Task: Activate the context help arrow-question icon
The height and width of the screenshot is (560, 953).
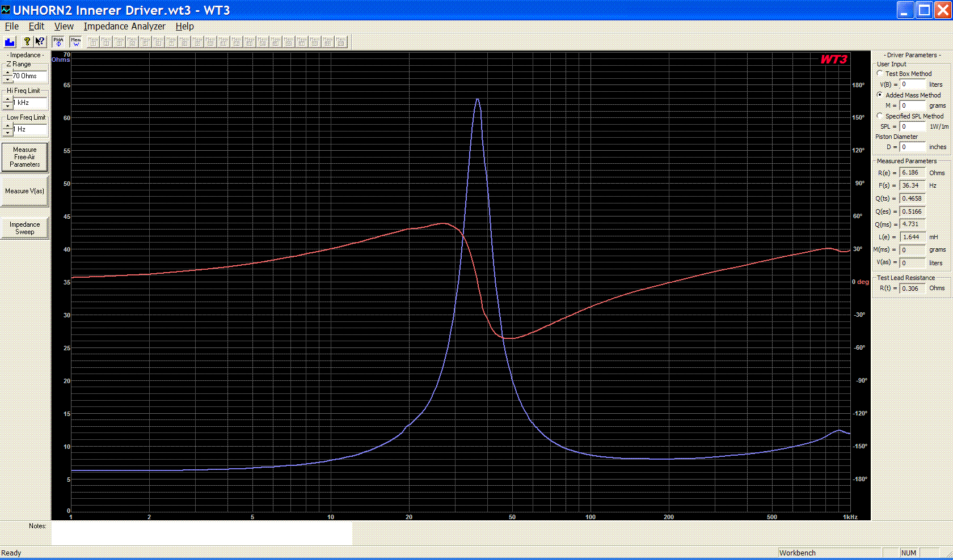Action: [40, 41]
